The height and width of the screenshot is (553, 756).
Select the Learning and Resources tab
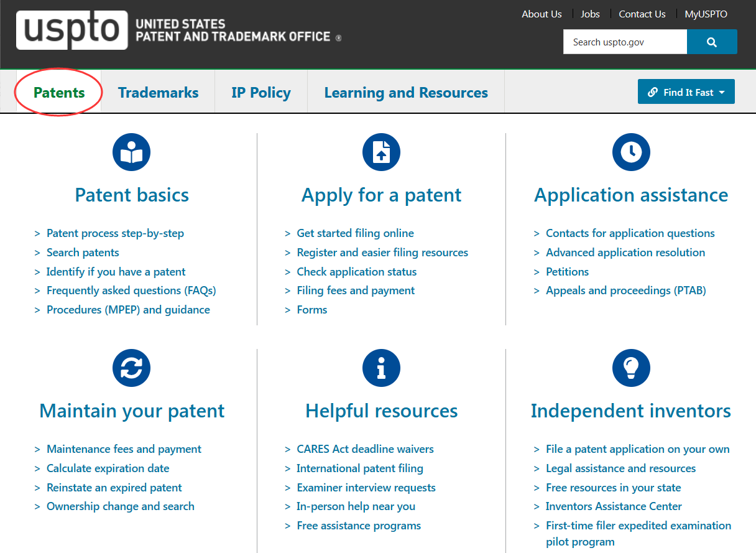406,92
